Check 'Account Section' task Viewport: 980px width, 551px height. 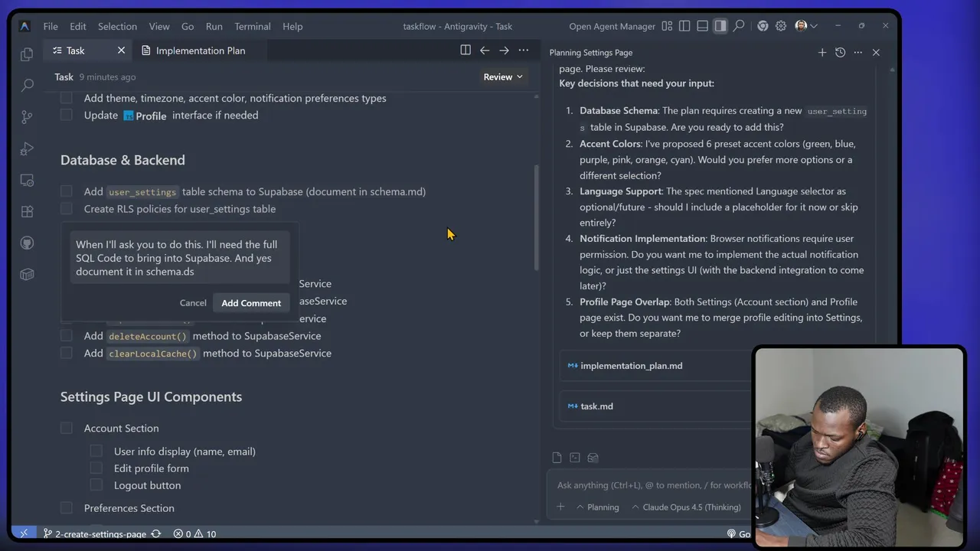(x=67, y=428)
